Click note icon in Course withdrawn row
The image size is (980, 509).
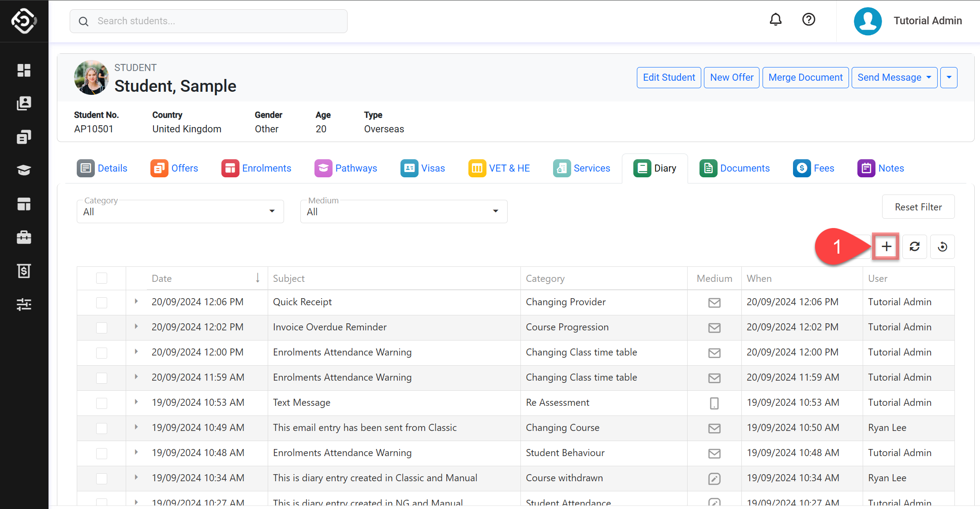pyautogui.click(x=714, y=479)
